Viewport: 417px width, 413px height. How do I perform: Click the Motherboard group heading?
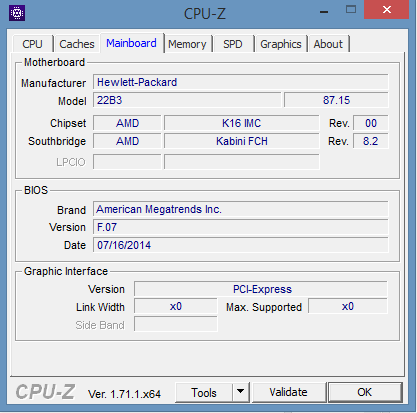click(54, 62)
